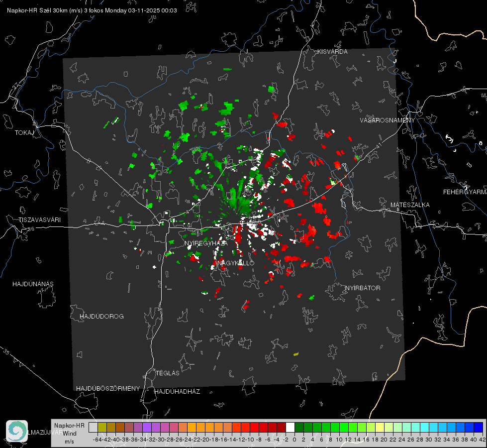Click the NYÍRBÁTOR city label
The width and height of the screenshot is (487, 448).
[363, 288]
